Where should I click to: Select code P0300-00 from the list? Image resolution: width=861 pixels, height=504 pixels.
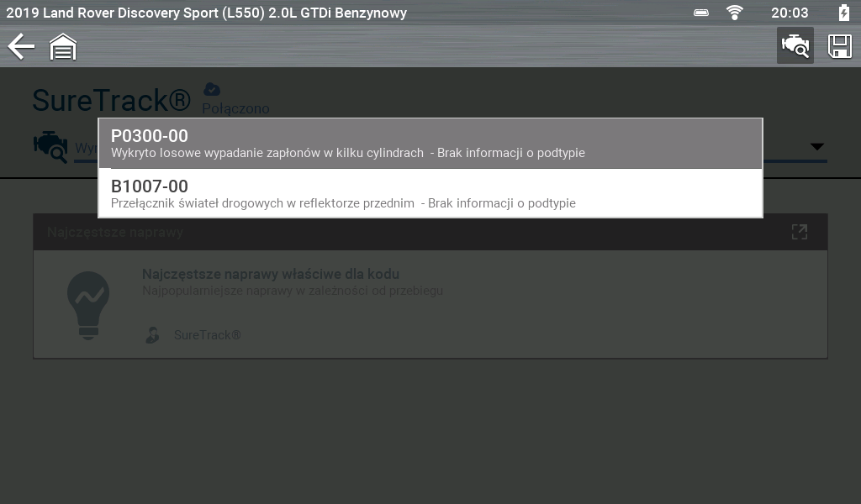pos(430,144)
